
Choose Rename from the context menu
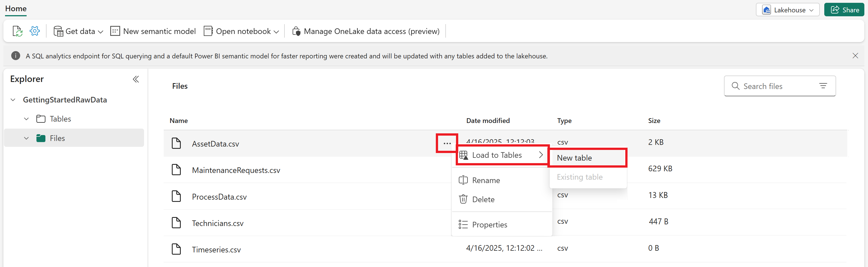click(486, 180)
